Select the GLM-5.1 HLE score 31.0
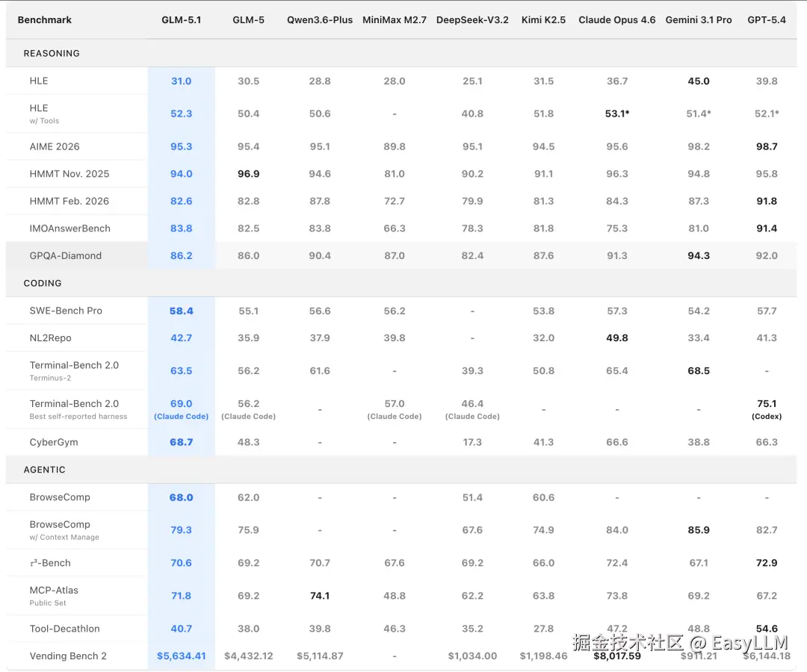The image size is (807, 672). (x=181, y=81)
